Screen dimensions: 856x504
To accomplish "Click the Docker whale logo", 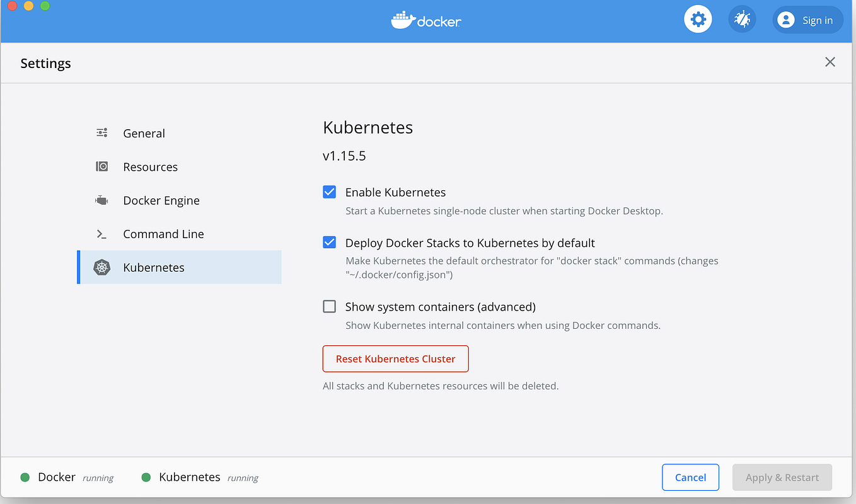I will pos(403,20).
